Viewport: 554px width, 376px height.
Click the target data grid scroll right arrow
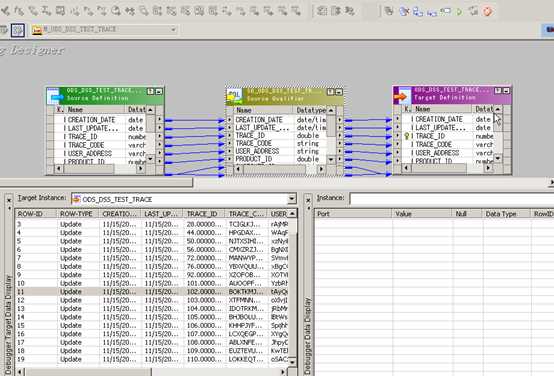283,372
